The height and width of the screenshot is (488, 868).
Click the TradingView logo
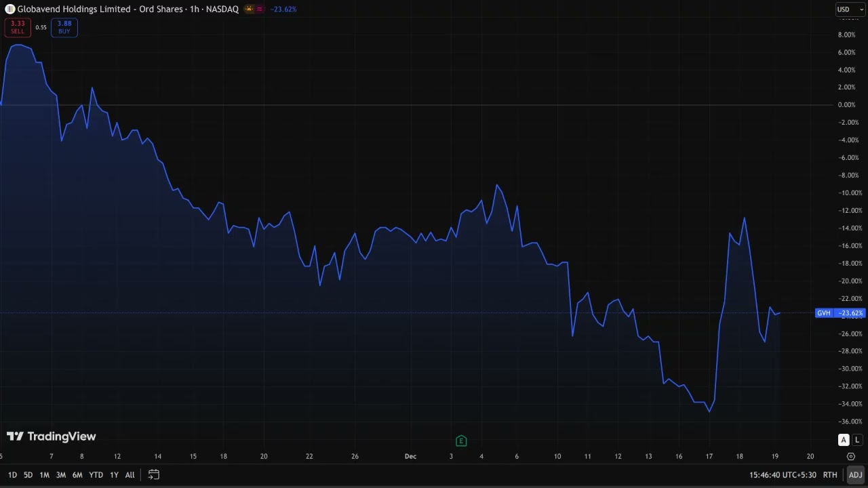pos(52,436)
